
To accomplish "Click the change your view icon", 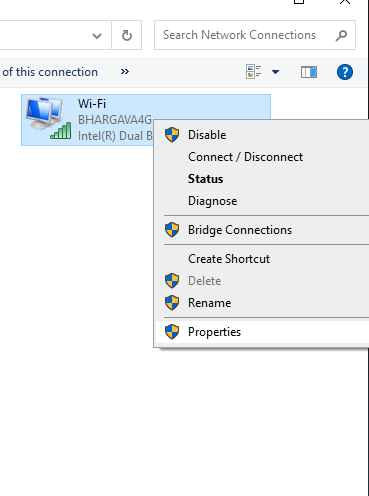I will 254,72.
